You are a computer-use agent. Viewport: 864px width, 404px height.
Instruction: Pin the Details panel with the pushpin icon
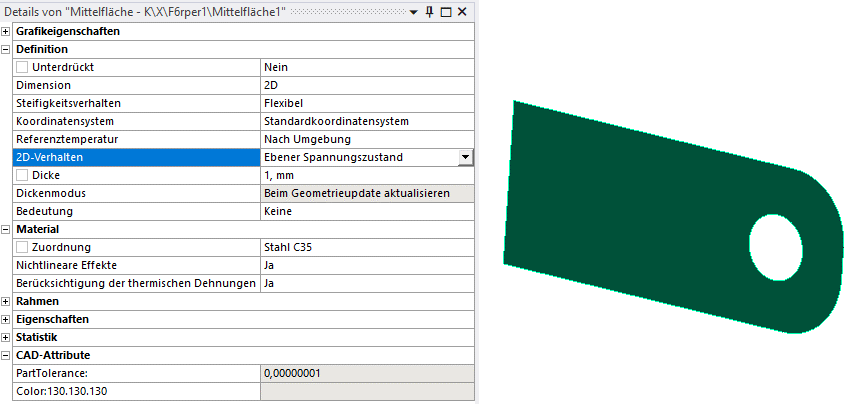[431, 11]
